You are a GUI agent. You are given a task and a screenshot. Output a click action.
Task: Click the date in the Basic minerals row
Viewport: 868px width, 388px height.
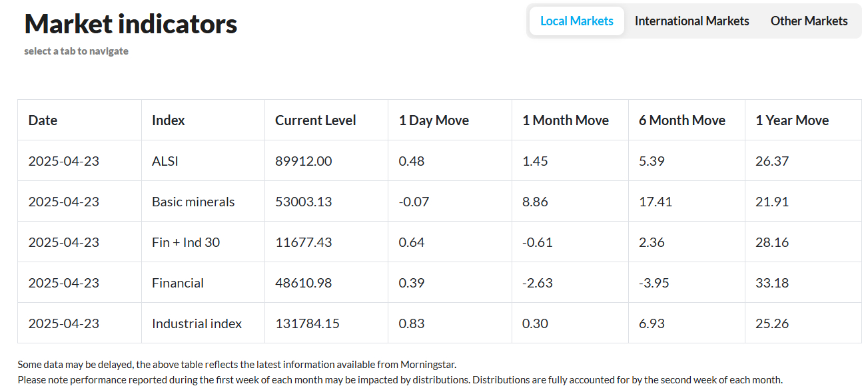point(63,202)
